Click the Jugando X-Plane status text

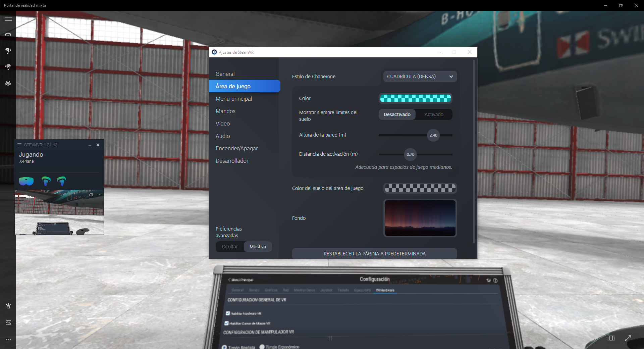[31, 157]
